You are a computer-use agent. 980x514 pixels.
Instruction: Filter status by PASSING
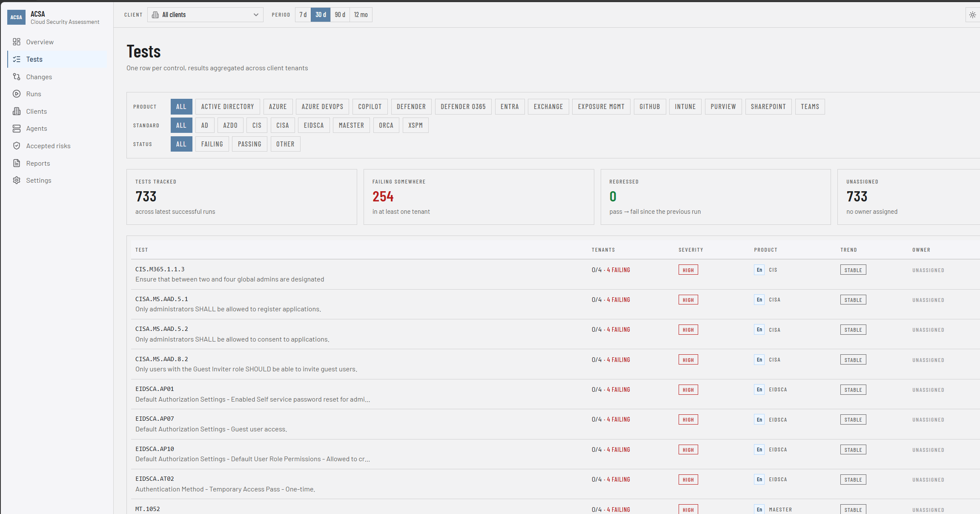click(x=249, y=144)
